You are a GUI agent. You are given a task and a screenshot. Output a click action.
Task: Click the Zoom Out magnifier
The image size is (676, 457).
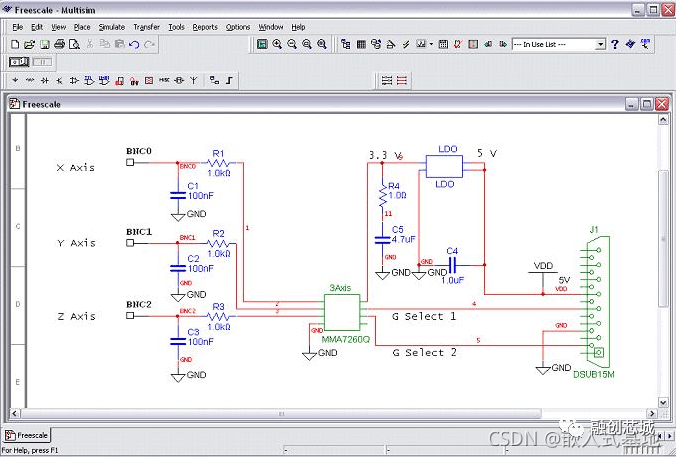pyautogui.click(x=292, y=44)
